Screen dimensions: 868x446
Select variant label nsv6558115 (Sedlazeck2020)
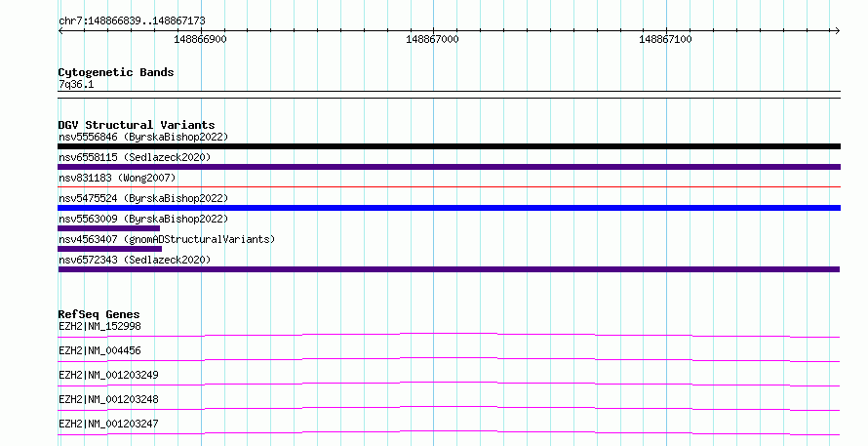pos(135,157)
